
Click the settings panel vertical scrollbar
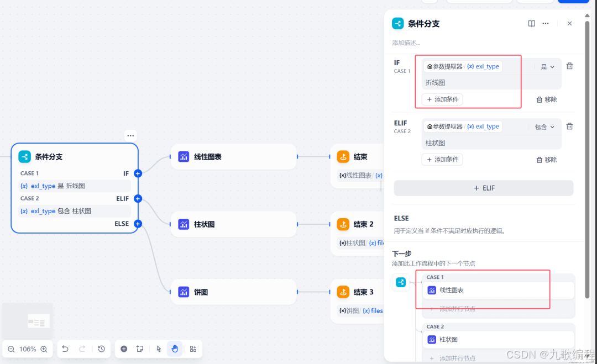point(587,160)
